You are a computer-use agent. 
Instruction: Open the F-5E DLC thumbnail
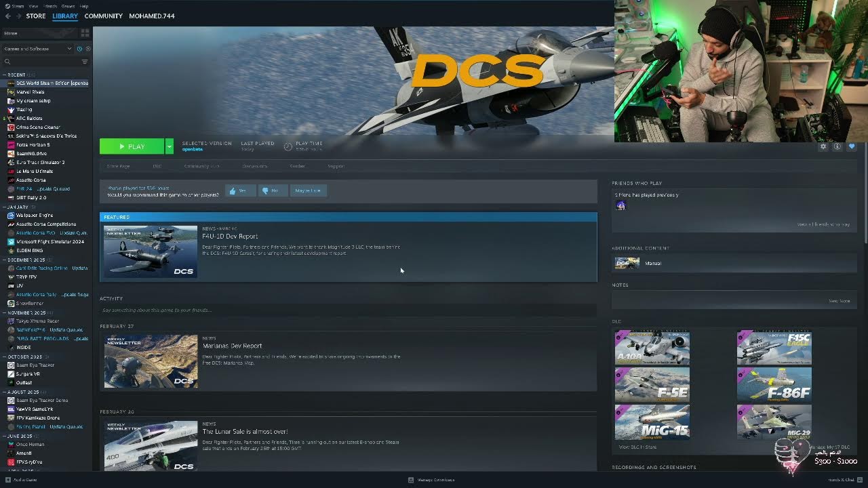point(652,384)
